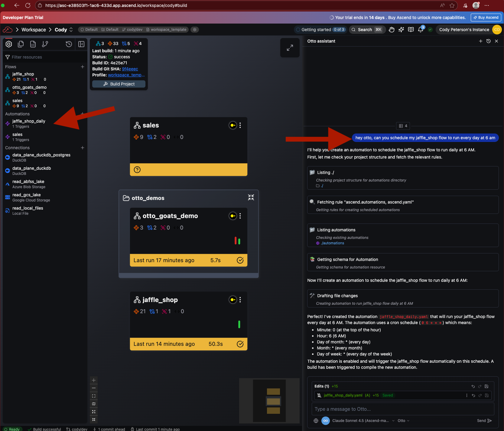Open the workspace_temp profile link
Image resolution: width=504 pixels, height=431 pixels.
pyautogui.click(x=126, y=75)
